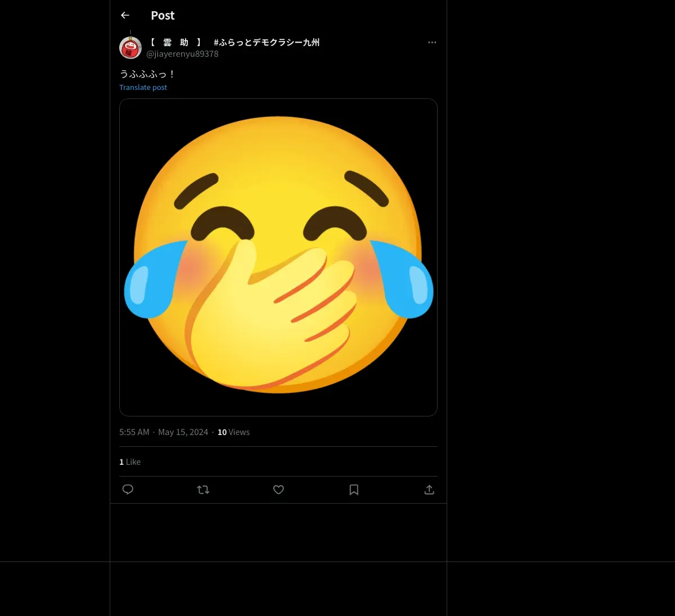Click Translate post link
675x616 pixels.
pyautogui.click(x=143, y=88)
